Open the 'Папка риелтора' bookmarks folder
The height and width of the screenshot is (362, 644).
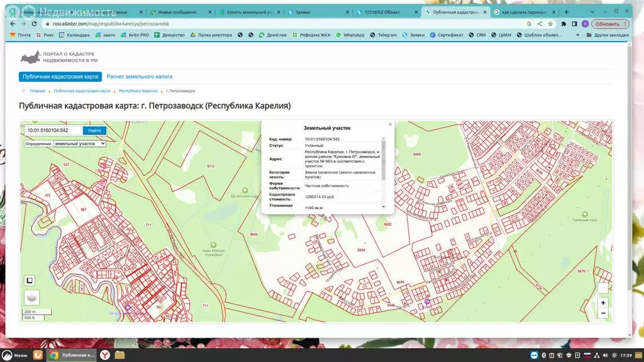pyautogui.click(x=213, y=35)
